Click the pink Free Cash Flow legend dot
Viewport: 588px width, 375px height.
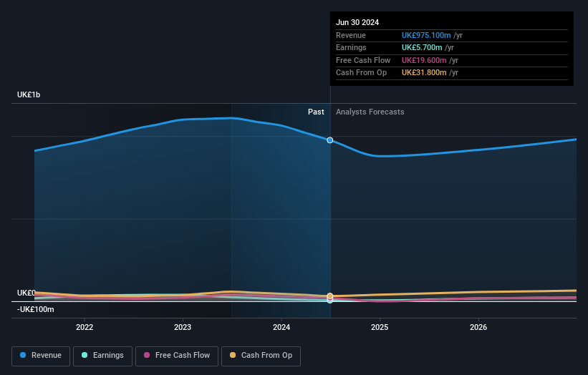click(x=147, y=355)
